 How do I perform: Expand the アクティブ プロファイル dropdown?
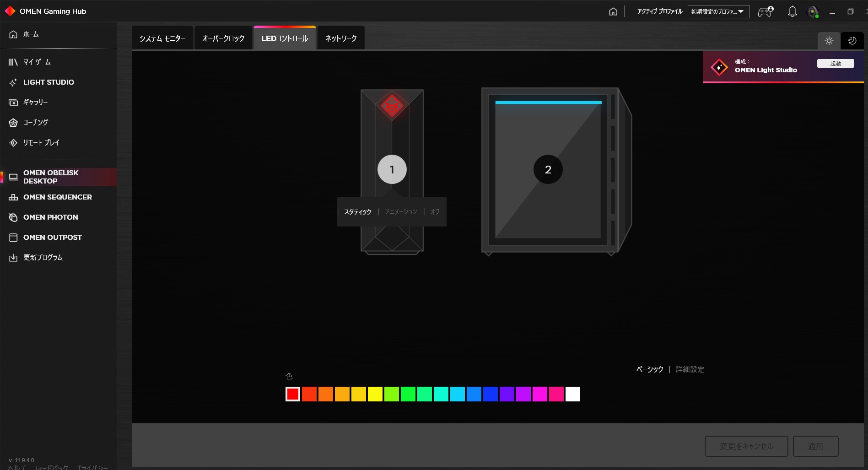pyautogui.click(x=718, y=12)
